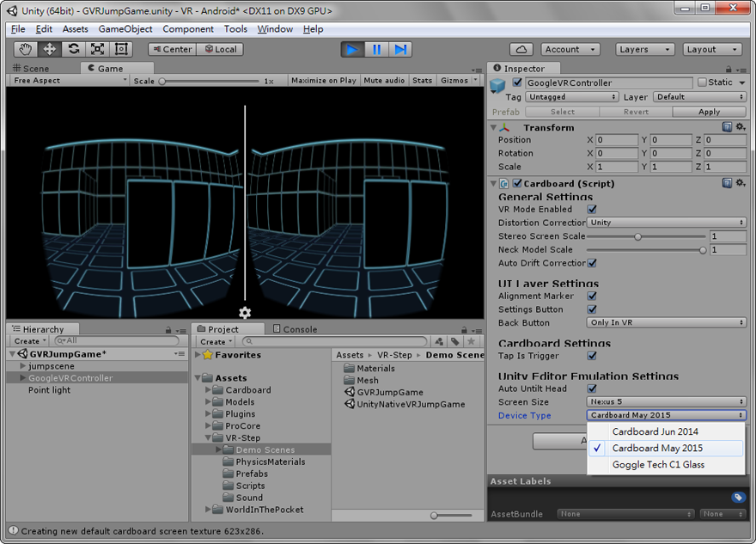Click the prefab Apply button
The width and height of the screenshot is (756, 544).
click(x=710, y=112)
